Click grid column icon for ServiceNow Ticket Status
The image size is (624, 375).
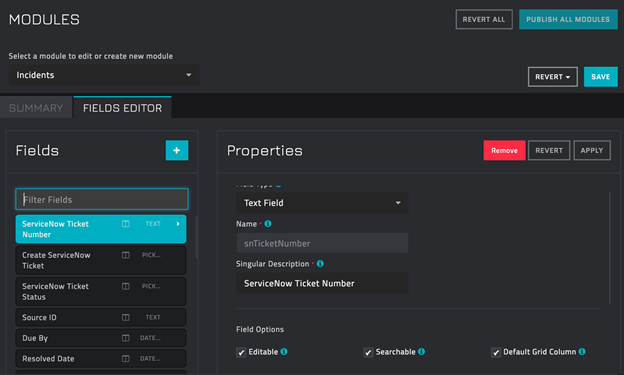(126, 286)
